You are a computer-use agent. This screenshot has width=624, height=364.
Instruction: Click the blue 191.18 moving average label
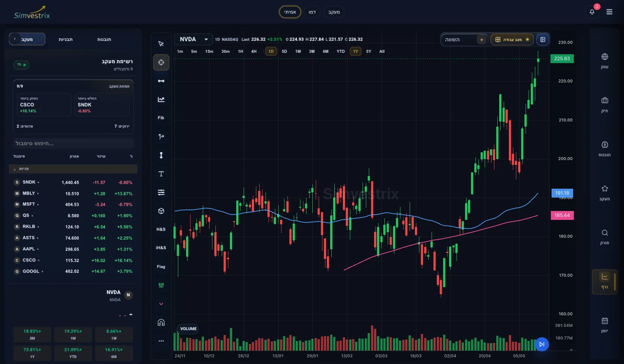coord(562,193)
